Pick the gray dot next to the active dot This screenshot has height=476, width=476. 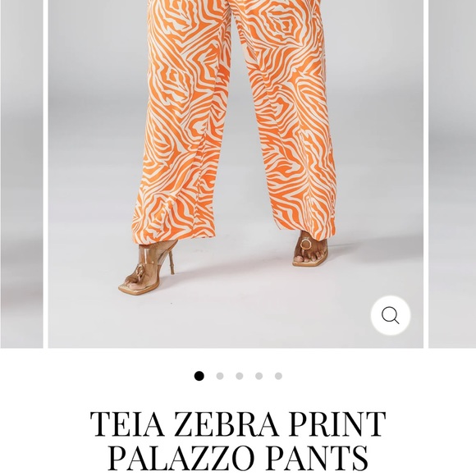[x=220, y=376]
